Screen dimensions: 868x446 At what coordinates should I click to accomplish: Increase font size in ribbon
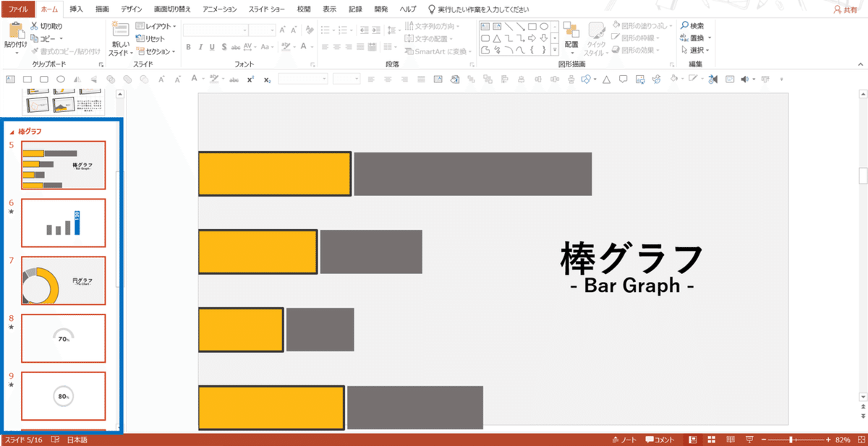coord(284,30)
